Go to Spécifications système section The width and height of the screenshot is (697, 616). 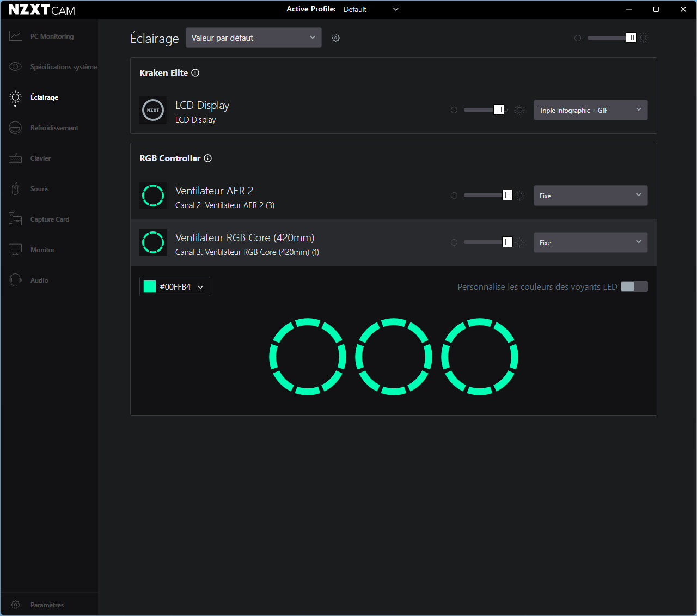click(50, 67)
